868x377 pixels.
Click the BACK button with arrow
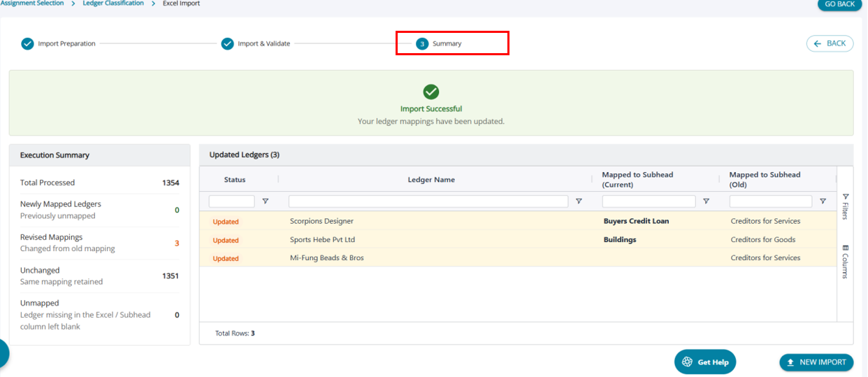click(x=830, y=43)
